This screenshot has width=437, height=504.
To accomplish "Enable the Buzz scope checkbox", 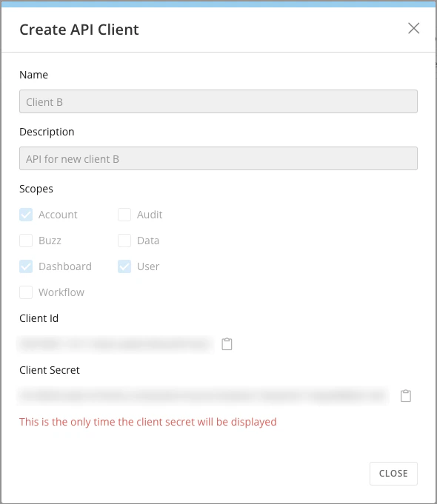I will point(26,241).
